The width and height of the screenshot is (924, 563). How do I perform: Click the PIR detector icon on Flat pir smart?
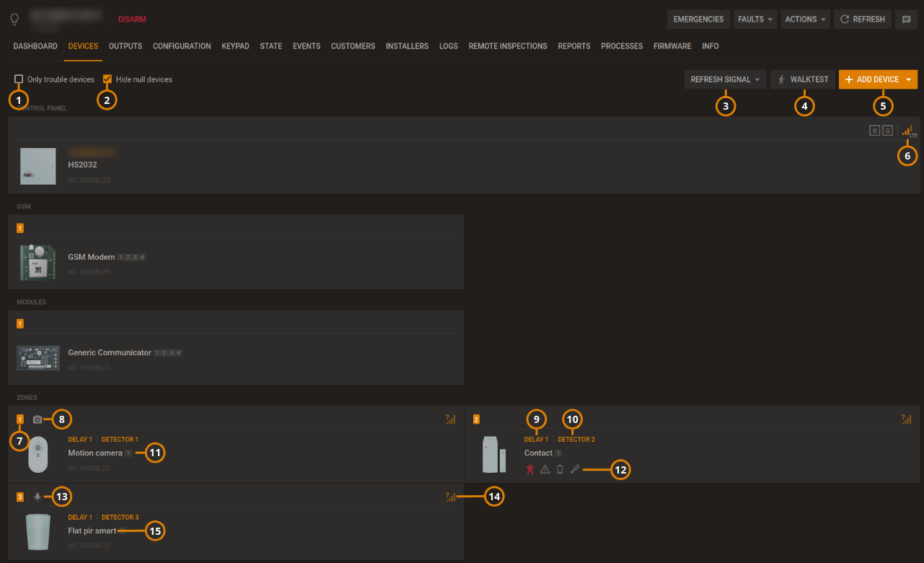click(38, 497)
